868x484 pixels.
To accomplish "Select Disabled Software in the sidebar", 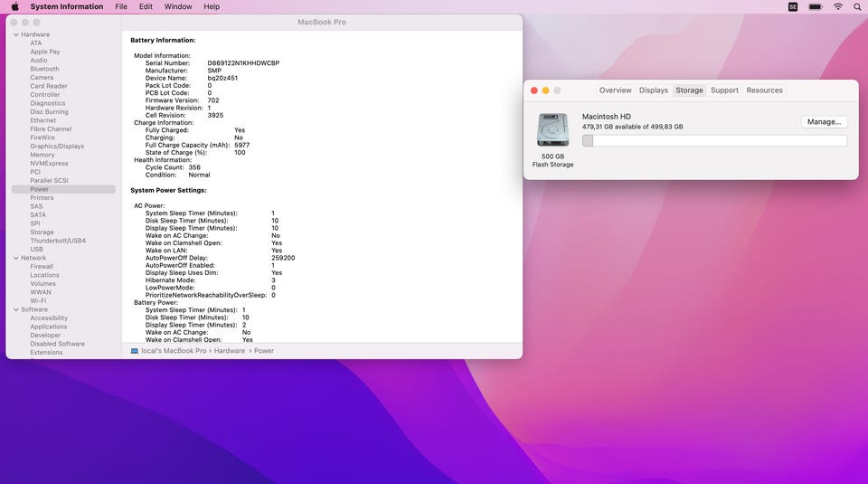I will tap(58, 344).
